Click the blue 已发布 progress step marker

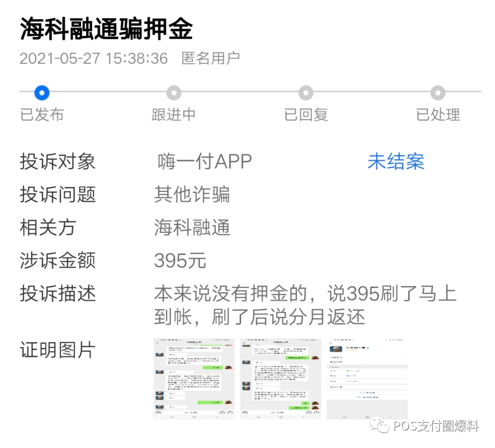(42, 93)
